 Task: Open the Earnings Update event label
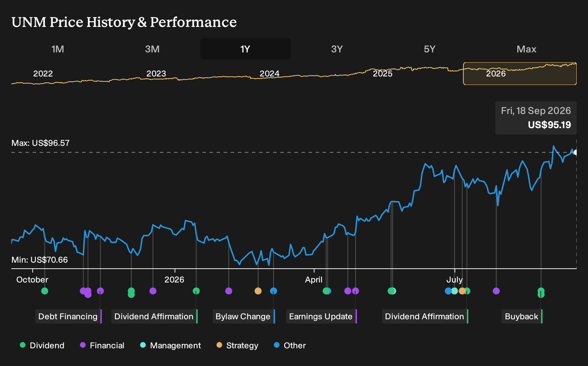point(321,316)
